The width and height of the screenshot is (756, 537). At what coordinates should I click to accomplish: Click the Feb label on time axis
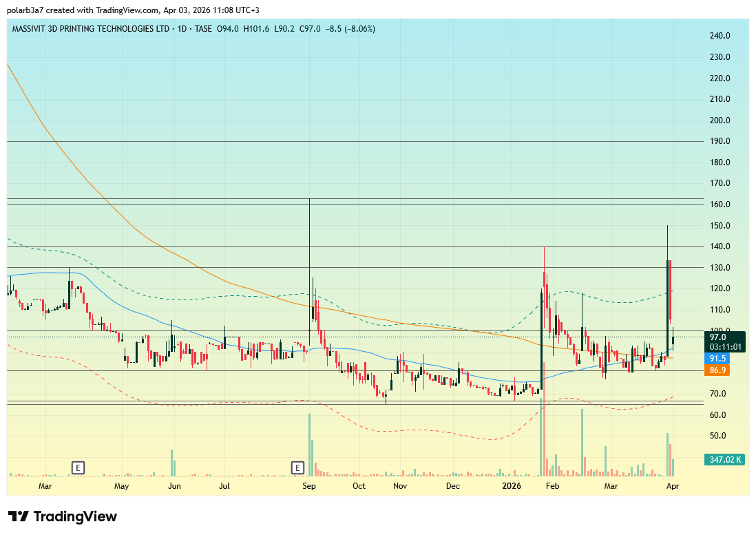552,486
